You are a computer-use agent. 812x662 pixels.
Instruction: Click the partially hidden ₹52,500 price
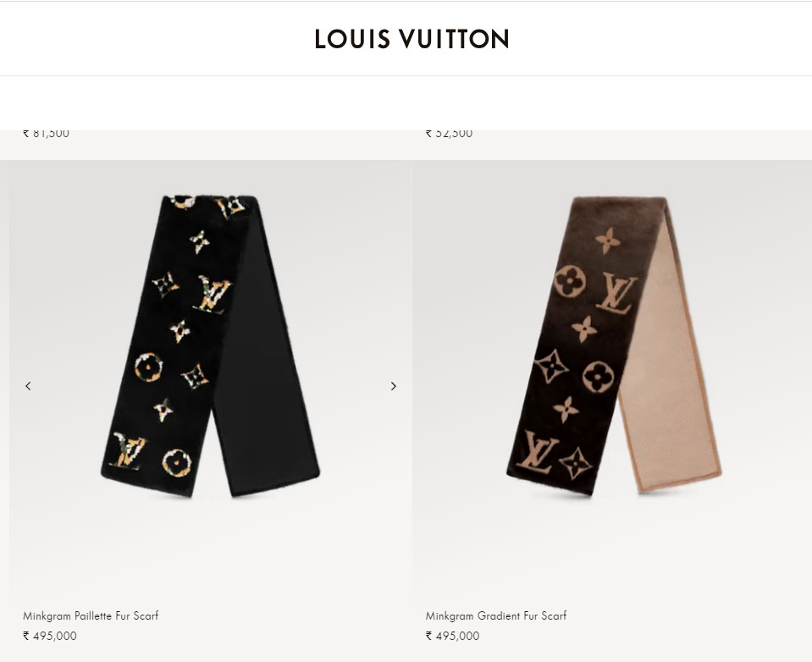click(449, 134)
